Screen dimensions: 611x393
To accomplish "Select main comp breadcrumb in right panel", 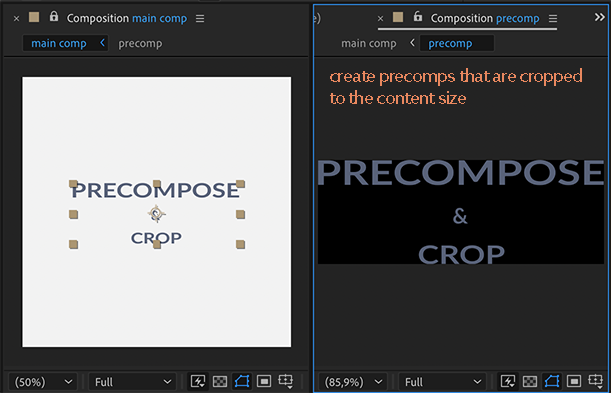I will tap(369, 43).
